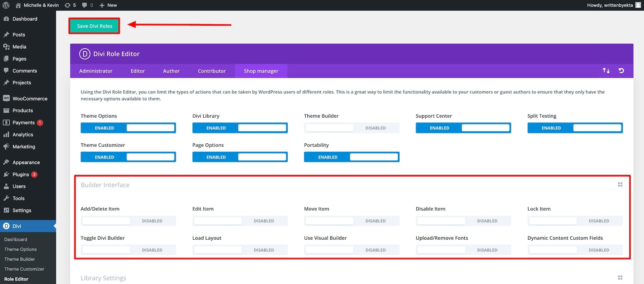This screenshot has width=644, height=284.
Task: Click the Marketing megaphone icon
Action: (6, 147)
